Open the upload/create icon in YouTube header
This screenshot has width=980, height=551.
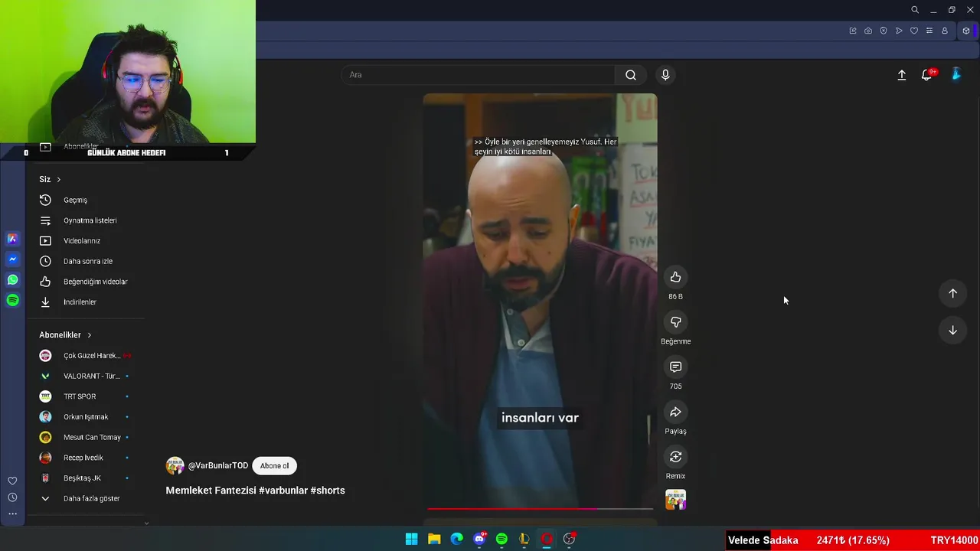902,75
